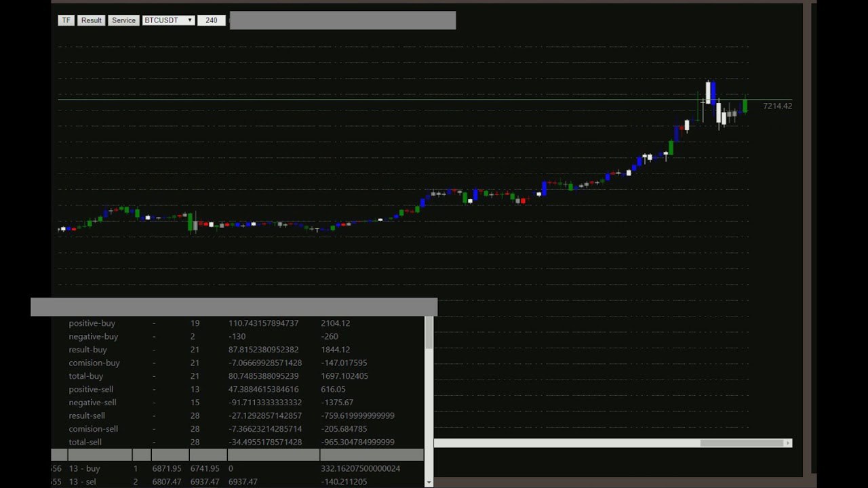This screenshot has width=868, height=488.
Task: Click the trade result 332.16207500000024
Action: (x=360, y=468)
